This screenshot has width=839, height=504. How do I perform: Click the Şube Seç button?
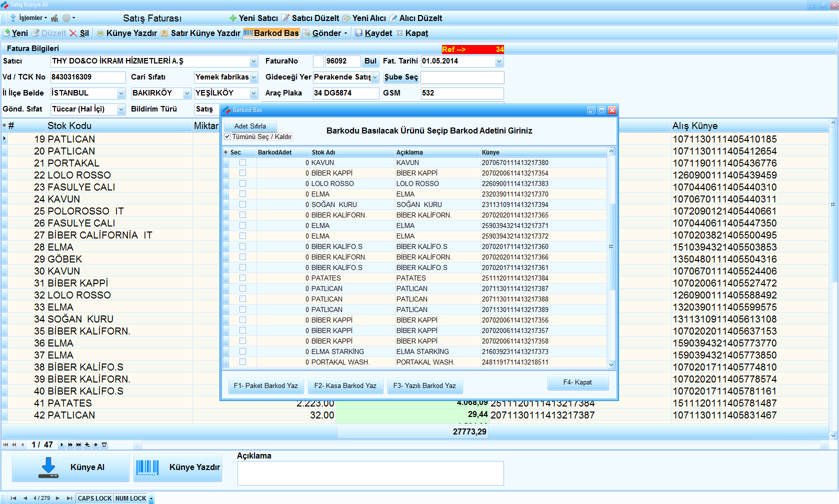(401, 77)
